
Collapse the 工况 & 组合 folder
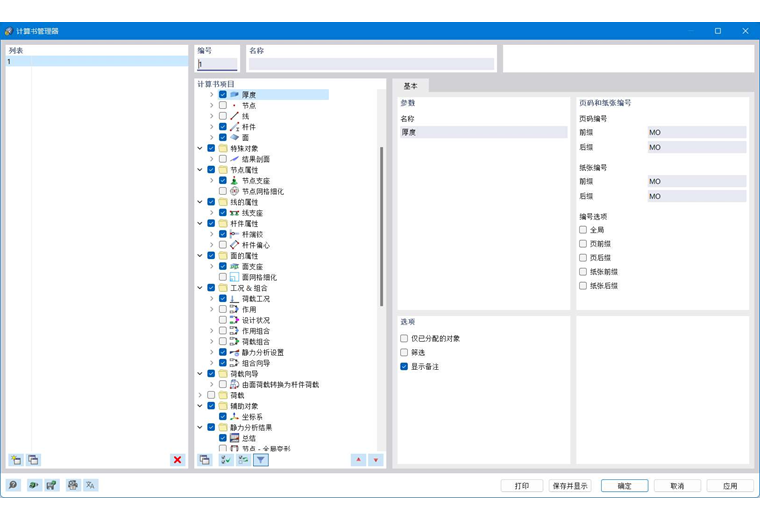click(200, 288)
